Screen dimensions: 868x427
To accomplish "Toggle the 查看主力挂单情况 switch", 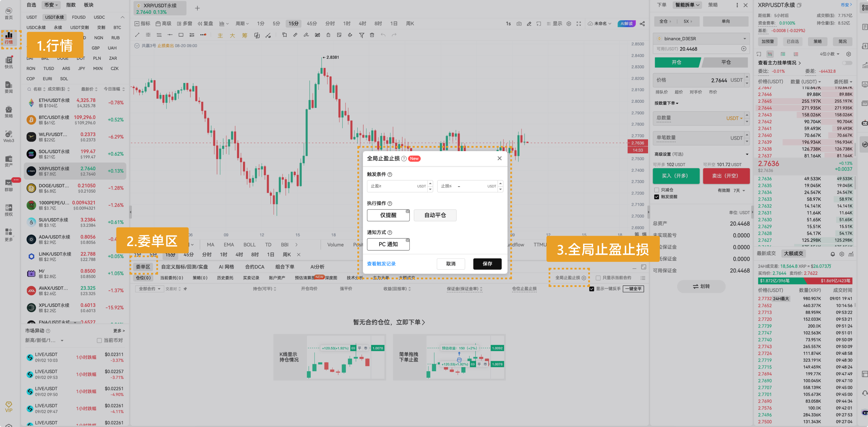I will [847, 63].
